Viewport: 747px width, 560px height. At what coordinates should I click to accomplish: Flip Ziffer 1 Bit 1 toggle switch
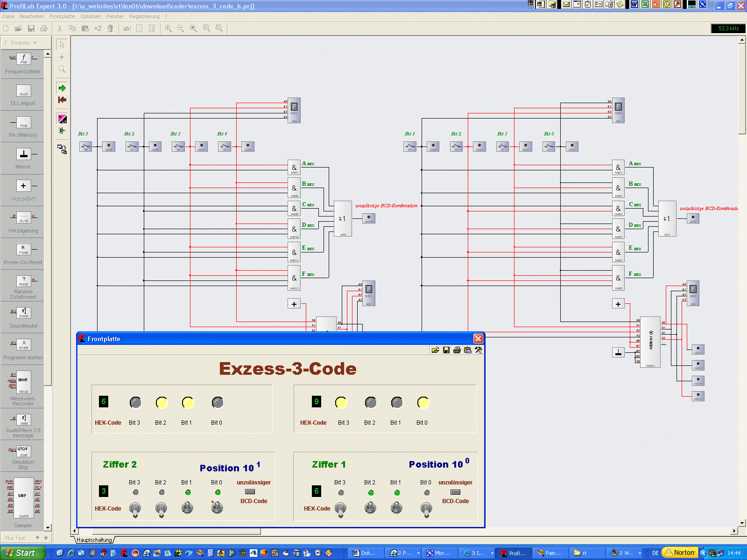click(x=396, y=508)
